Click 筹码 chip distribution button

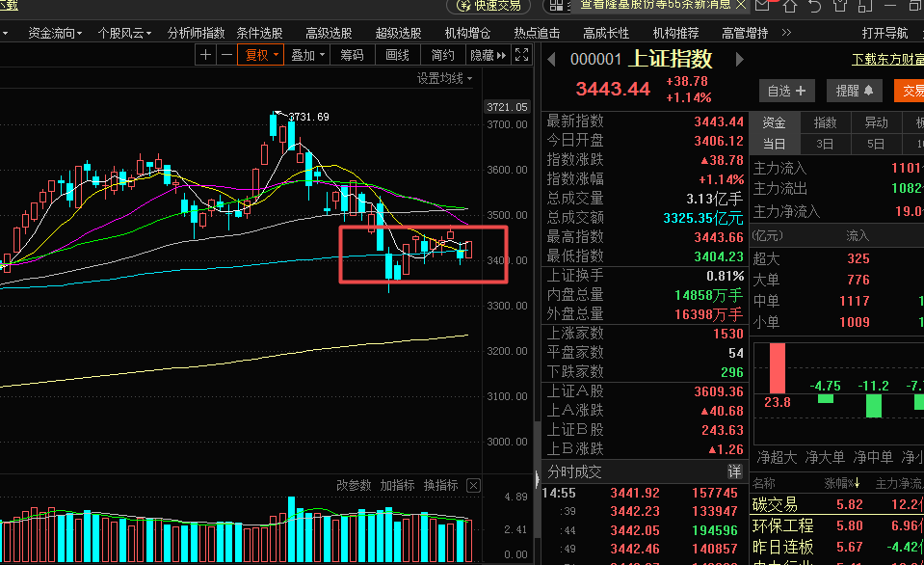tap(352, 55)
